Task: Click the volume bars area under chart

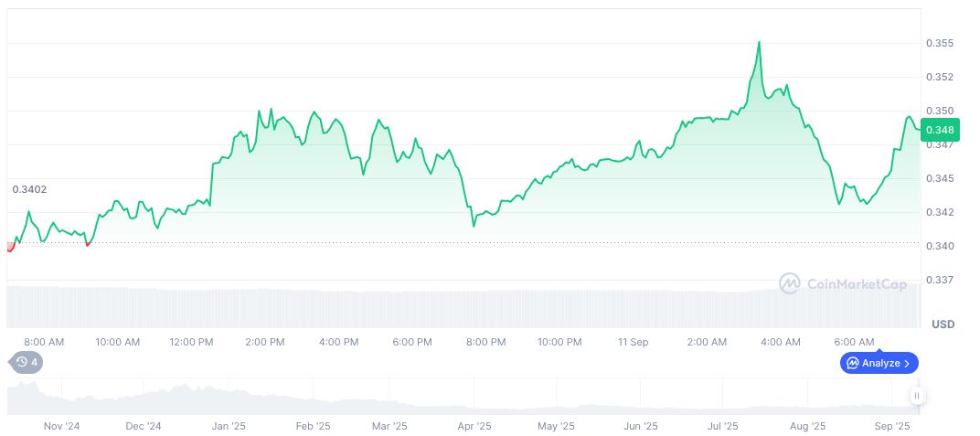Action: tap(457, 308)
